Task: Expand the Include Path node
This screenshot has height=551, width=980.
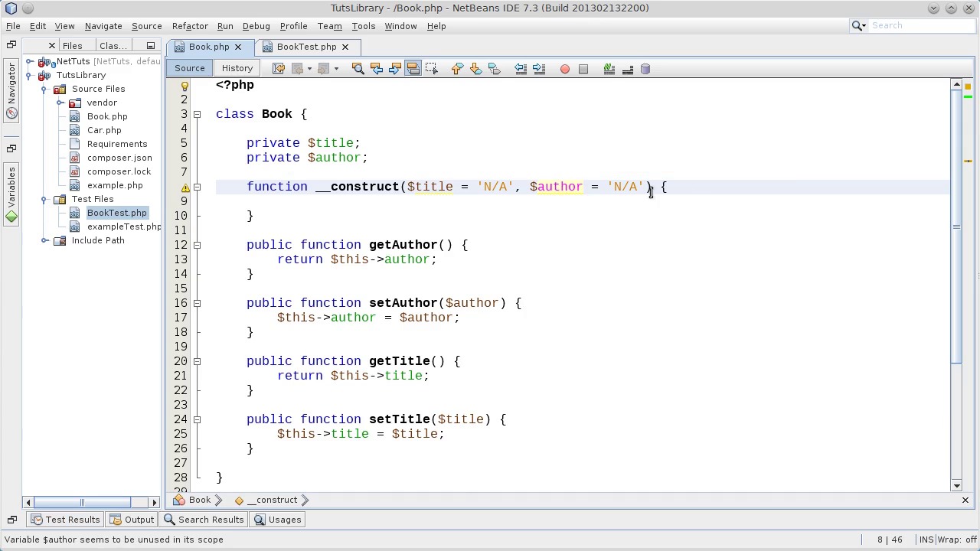Action: 45,240
